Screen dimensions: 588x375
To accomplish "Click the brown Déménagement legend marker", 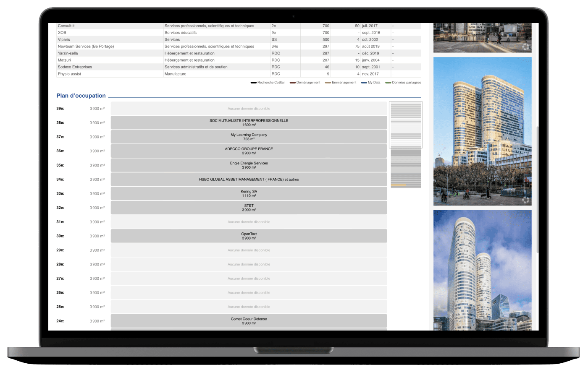I will tap(292, 83).
